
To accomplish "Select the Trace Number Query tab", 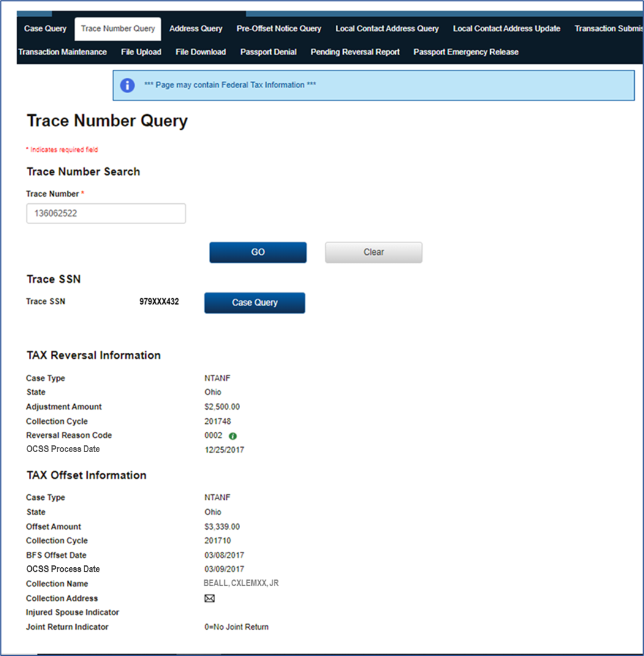I will [x=118, y=29].
